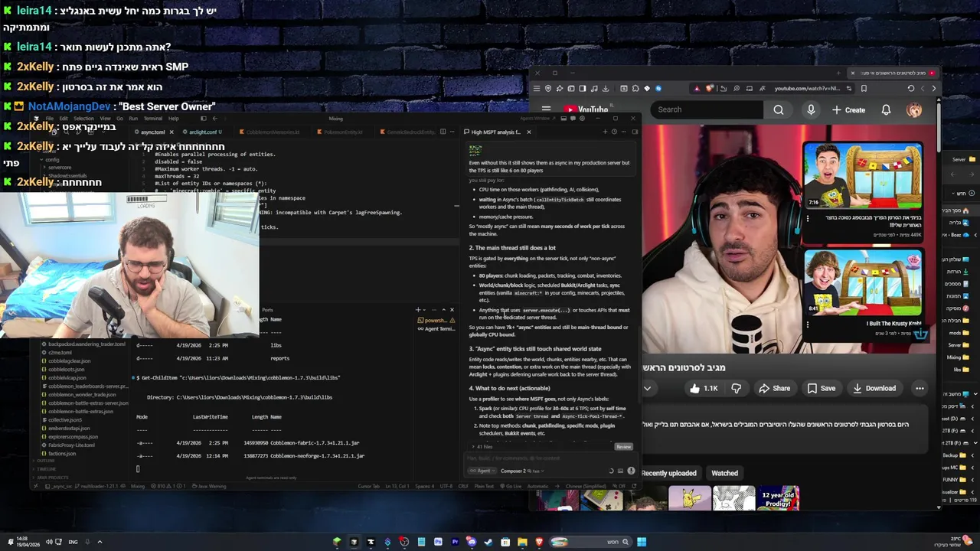Select Recently uploaded filter chip
The width and height of the screenshot is (980, 551).
tap(668, 473)
